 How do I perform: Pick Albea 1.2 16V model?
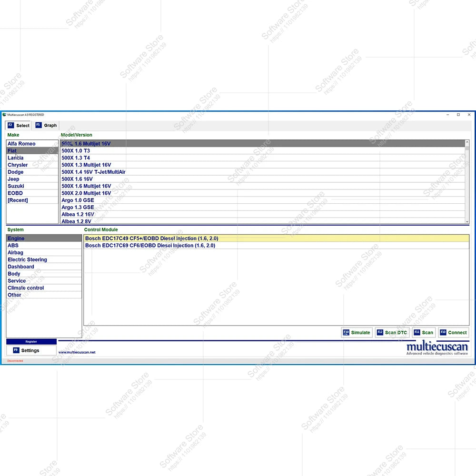(263, 214)
